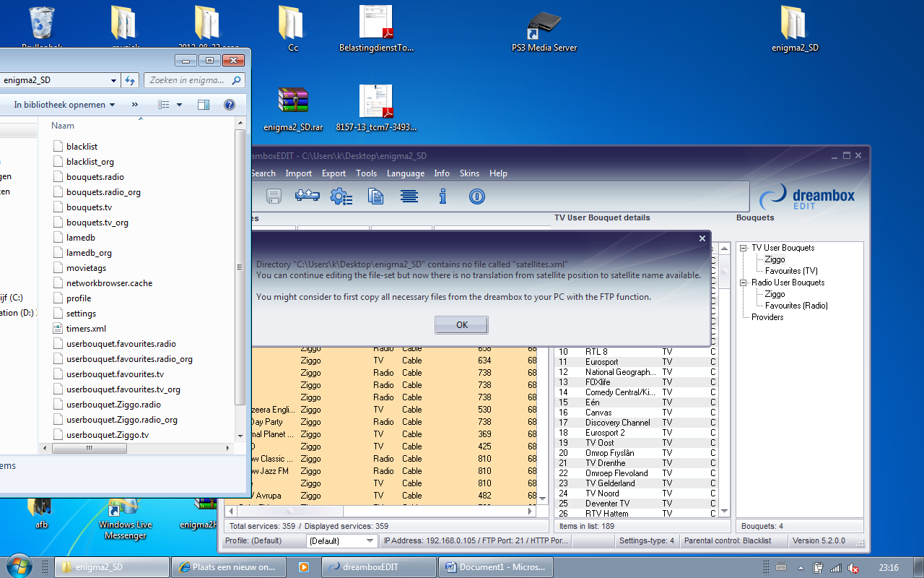Screen dimensions: 924x578
Task: Open the Skins menu in dreamboxEDIT
Action: (469, 173)
